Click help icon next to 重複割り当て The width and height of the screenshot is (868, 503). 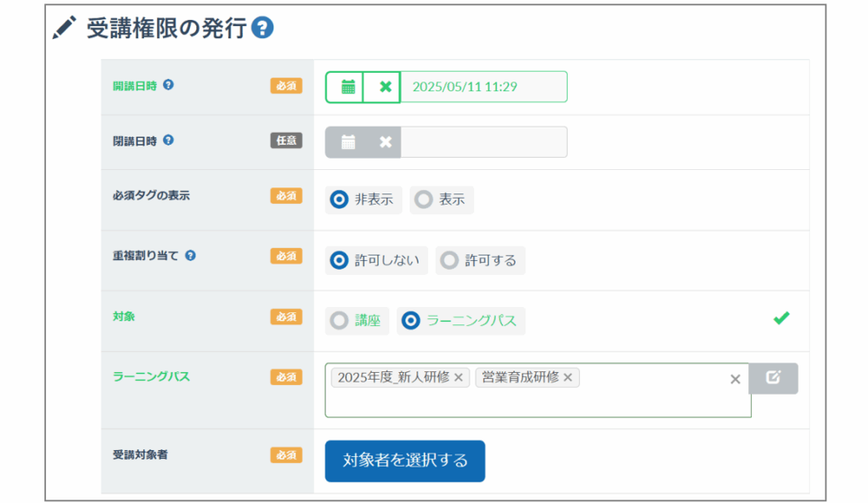[x=190, y=256]
